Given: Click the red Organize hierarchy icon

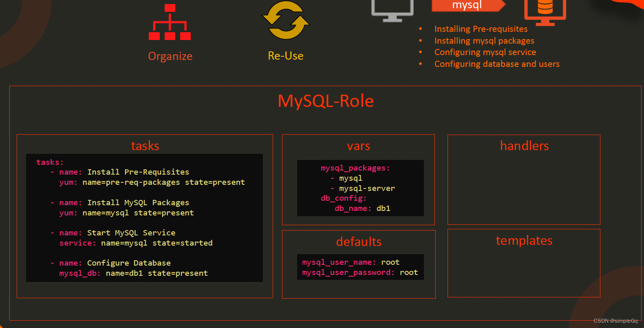Looking at the screenshot, I should tap(170, 22).
